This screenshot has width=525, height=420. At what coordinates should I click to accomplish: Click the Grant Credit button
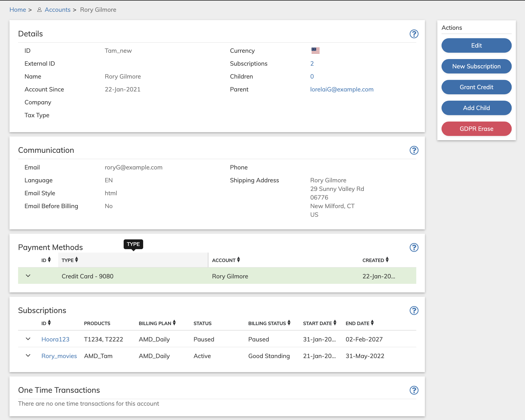tap(477, 87)
